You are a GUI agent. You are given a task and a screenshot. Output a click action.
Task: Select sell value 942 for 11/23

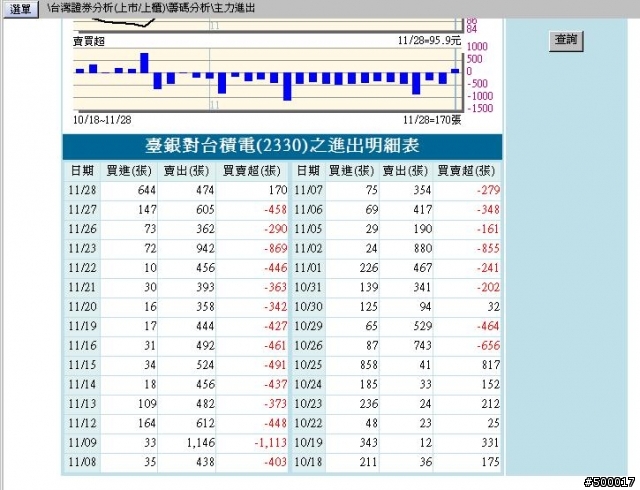coord(205,248)
